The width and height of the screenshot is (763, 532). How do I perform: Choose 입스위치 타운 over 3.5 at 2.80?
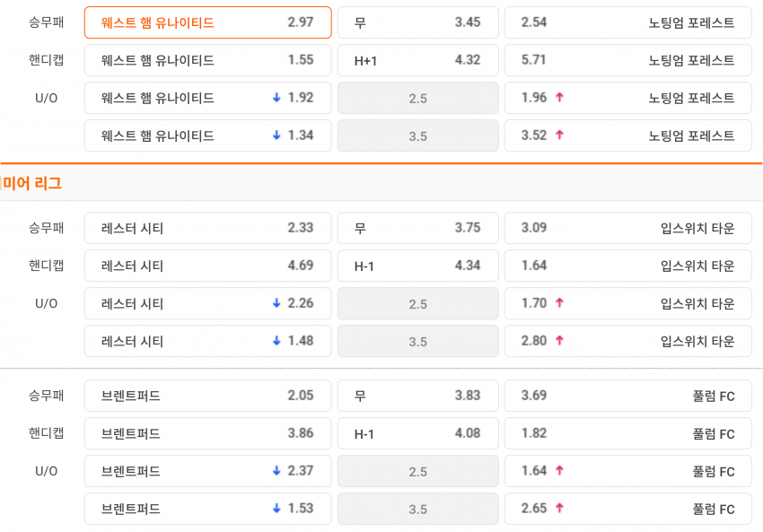click(x=628, y=341)
